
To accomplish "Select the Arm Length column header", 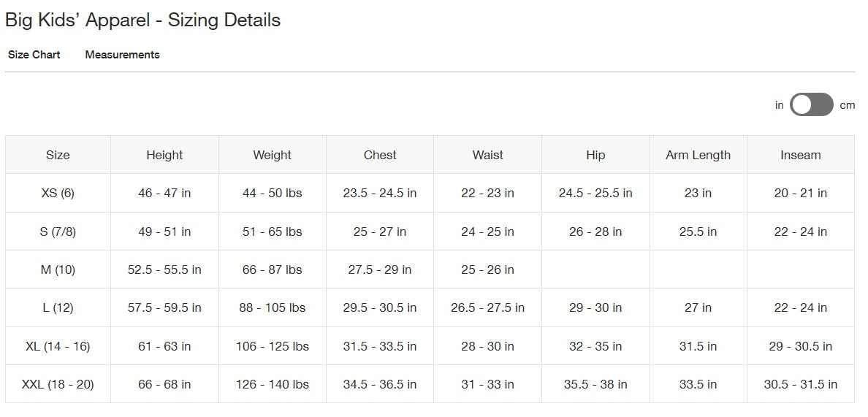I will point(698,155).
